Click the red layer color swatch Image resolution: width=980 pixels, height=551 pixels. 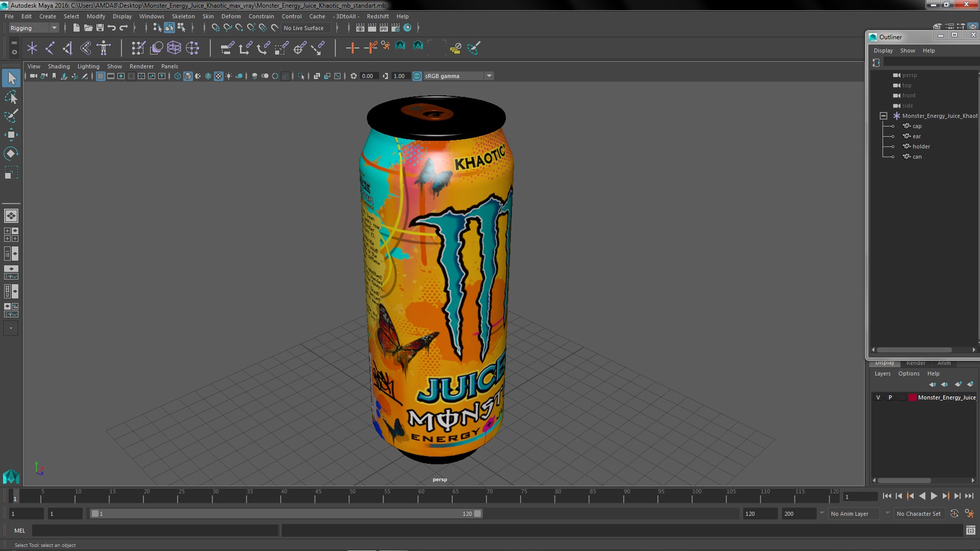point(912,397)
